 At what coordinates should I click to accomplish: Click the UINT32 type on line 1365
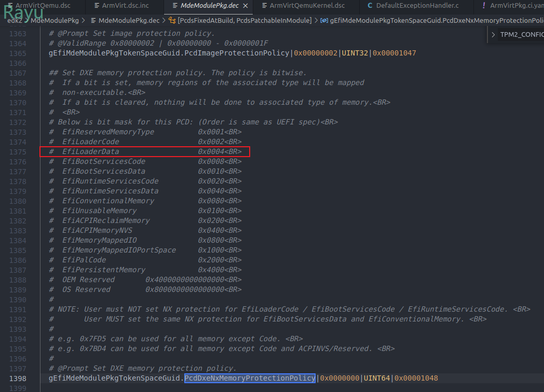355,53
